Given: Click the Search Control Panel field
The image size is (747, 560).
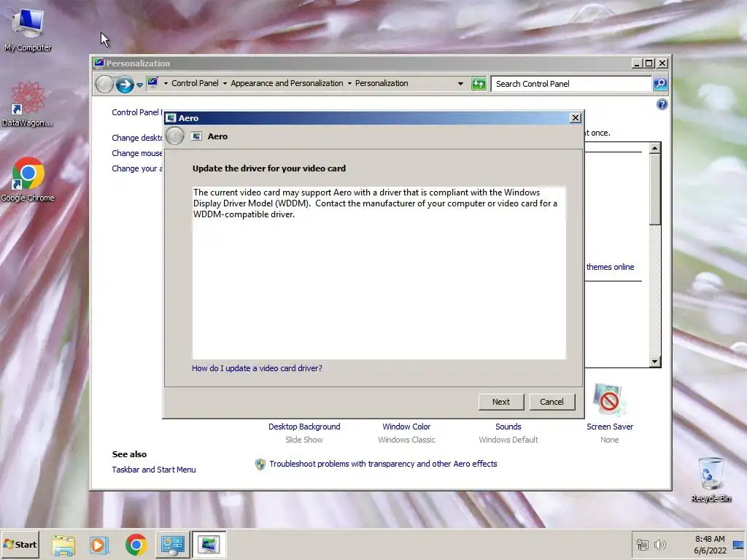Looking at the screenshot, I should [x=570, y=84].
